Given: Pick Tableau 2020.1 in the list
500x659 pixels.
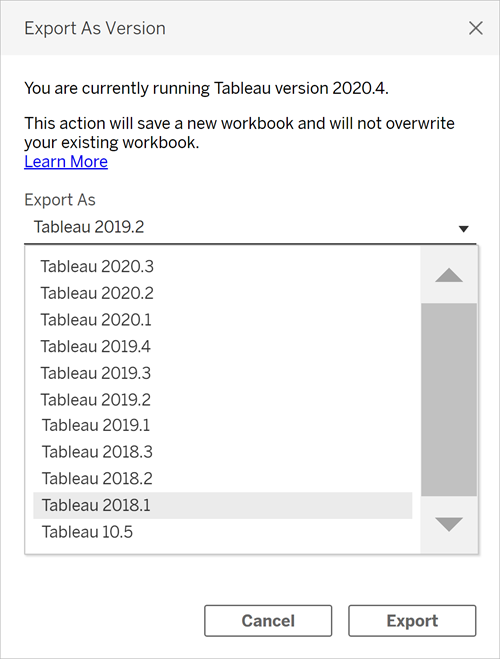Looking at the screenshot, I should (223, 320).
